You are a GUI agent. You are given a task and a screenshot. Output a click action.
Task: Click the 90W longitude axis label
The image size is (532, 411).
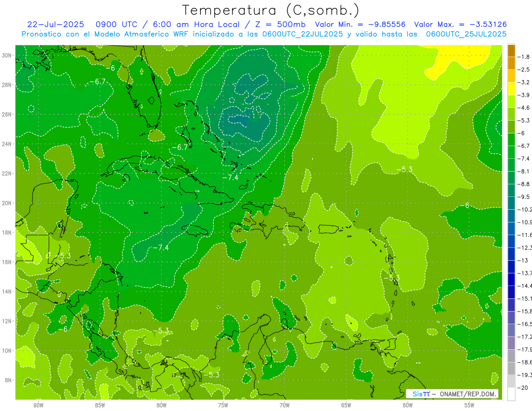(38, 405)
